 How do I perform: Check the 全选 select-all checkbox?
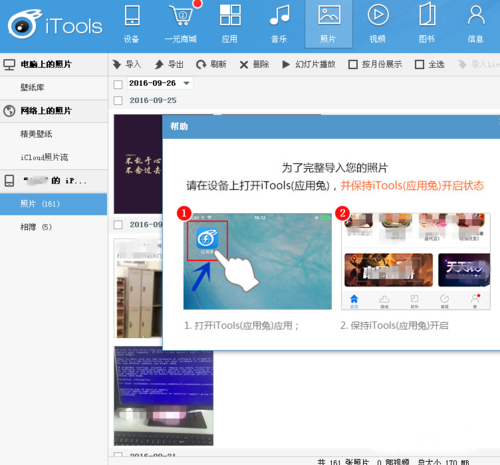pos(419,64)
